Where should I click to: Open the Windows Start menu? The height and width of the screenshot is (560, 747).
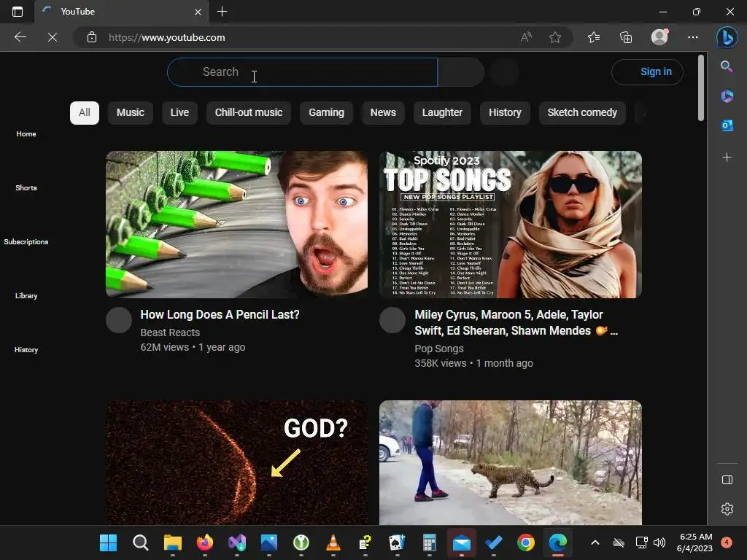tap(108, 542)
